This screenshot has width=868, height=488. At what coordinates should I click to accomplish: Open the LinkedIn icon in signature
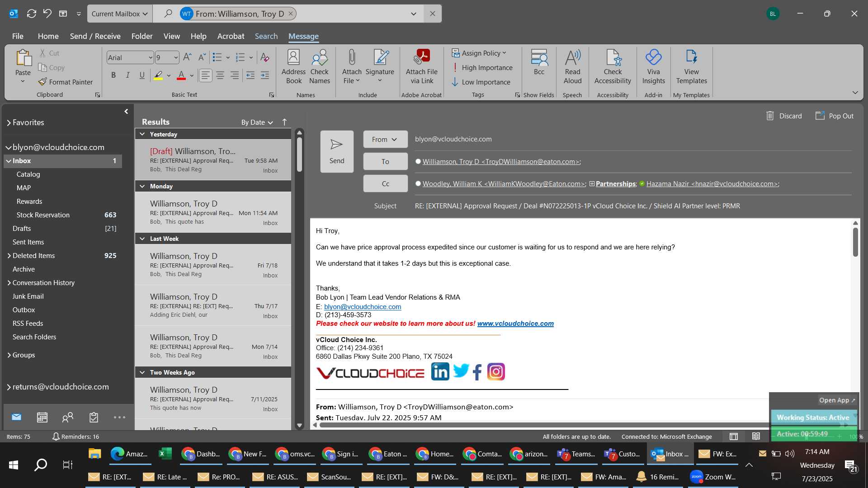(x=440, y=372)
